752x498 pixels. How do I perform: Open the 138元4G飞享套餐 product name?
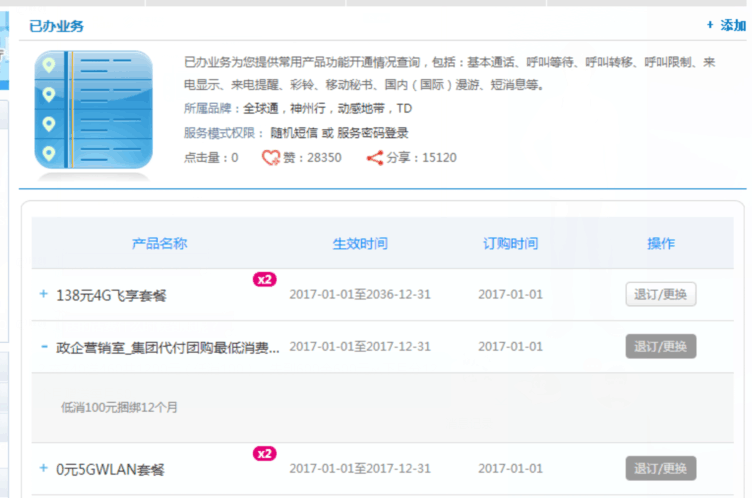[x=110, y=295]
